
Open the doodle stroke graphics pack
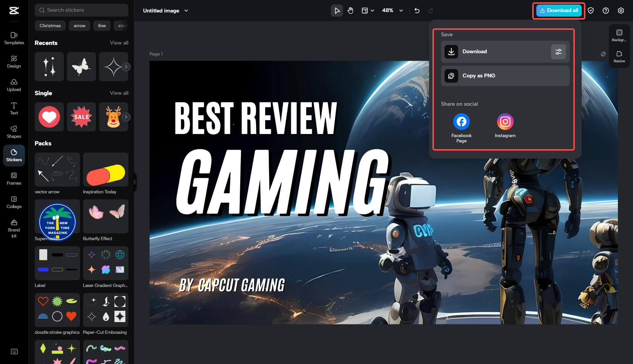click(57, 310)
